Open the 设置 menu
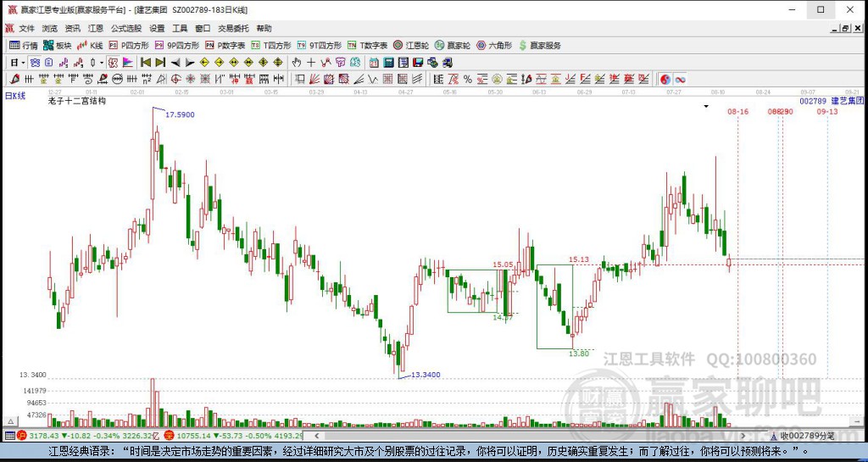 click(x=157, y=28)
